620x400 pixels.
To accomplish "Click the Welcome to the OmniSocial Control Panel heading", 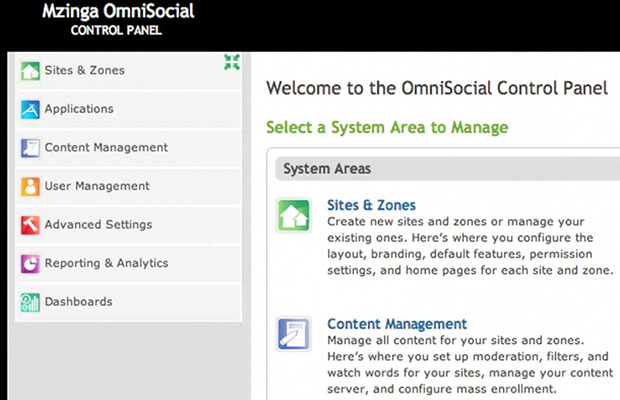I will point(437,88).
